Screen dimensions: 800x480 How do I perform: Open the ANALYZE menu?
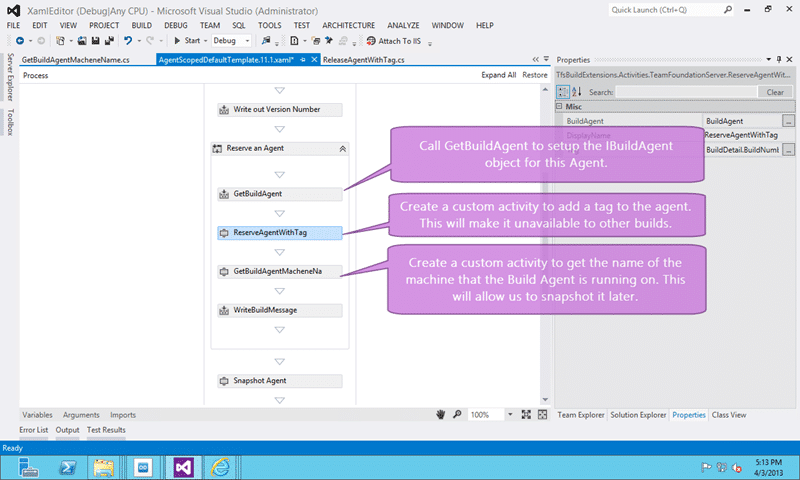(403, 25)
